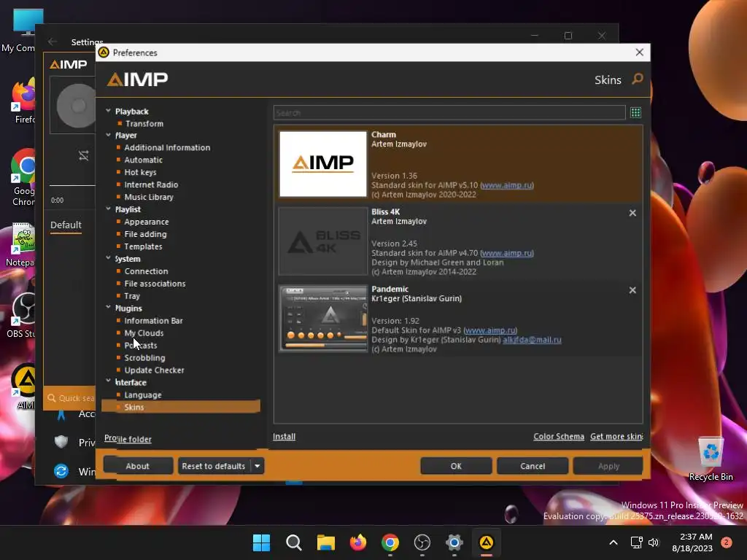The width and height of the screenshot is (747, 560).
Task: Select the Pandemic skin thumbnail
Action: point(323,318)
